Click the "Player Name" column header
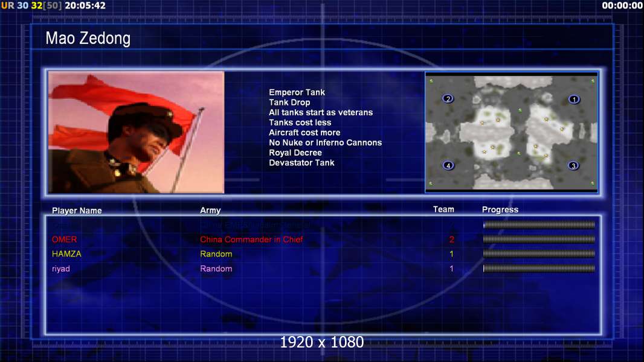Screen dimensions: 644x362 [x=77, y=211]
